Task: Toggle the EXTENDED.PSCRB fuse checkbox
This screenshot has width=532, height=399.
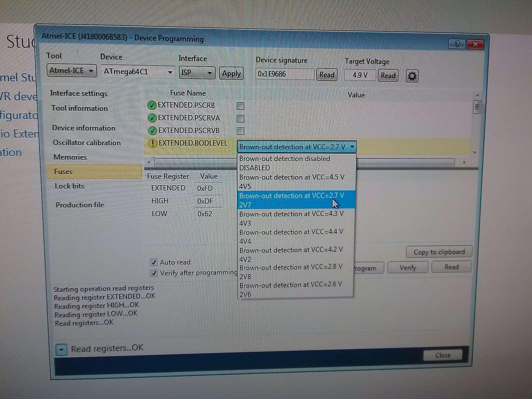Action: tap(240, 106)
